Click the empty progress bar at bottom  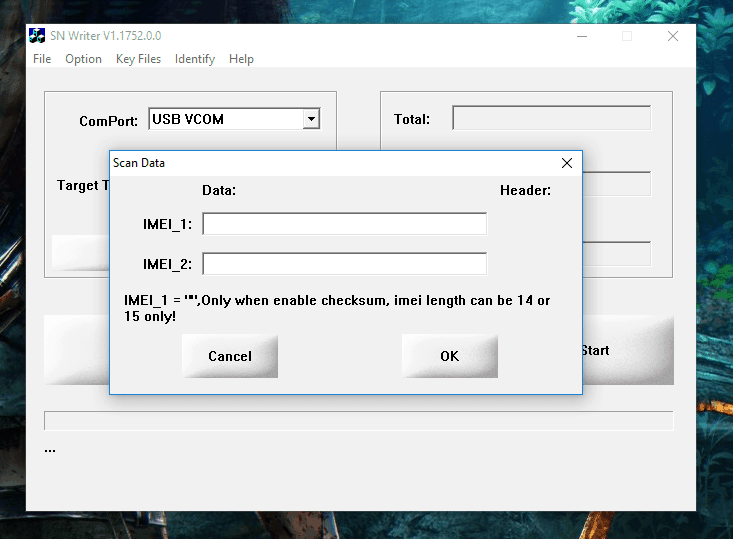[358, 421]
